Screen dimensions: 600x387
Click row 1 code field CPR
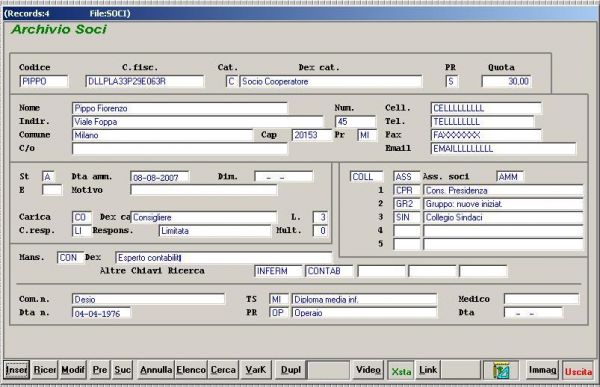coord(406,190)
